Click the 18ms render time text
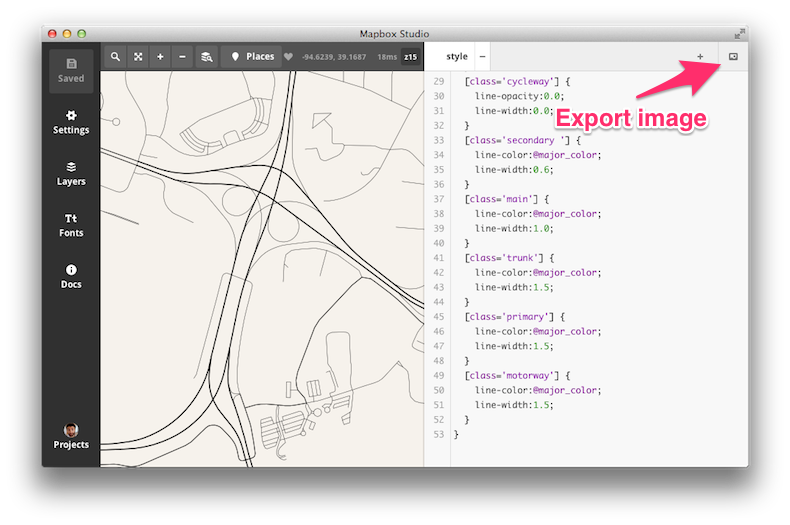 [387, 57]
